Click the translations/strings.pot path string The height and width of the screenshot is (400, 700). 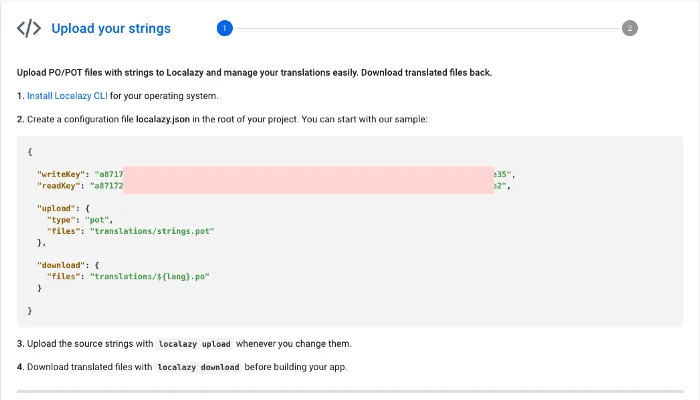click(153, 231)
